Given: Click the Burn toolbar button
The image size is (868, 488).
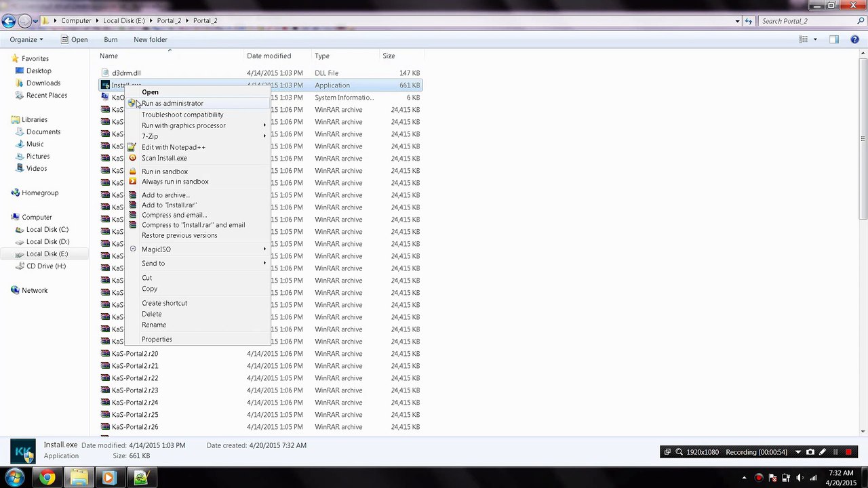Looking at the screenshot, I should [111, 39].
